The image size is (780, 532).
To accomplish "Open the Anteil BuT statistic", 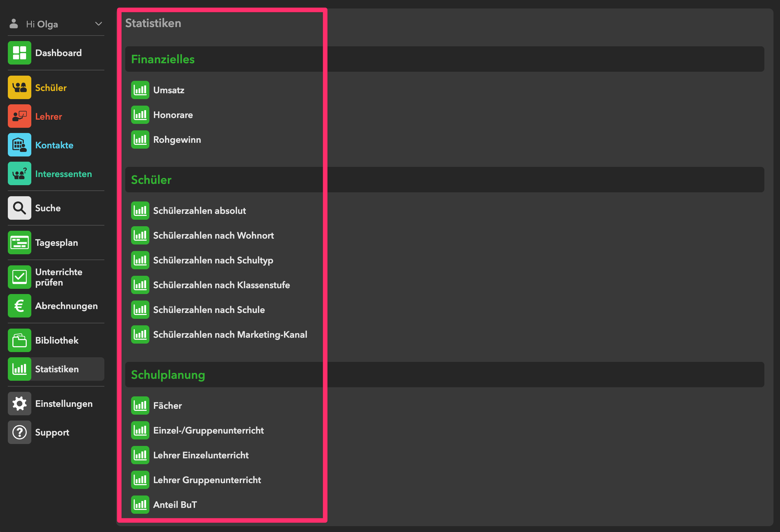I will [175, 505].
